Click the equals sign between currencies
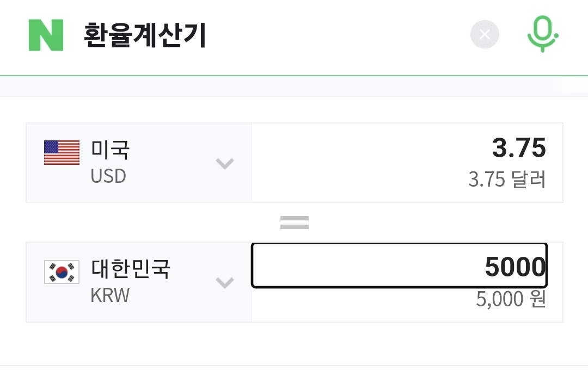This screenshot has width=588, height=370. click(294, 222)
